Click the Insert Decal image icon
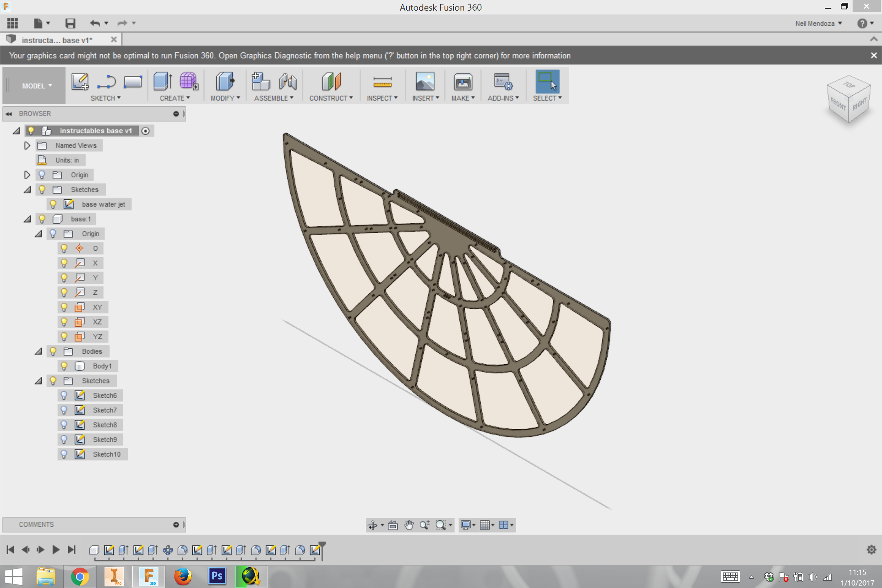The height and width of the screenshot is (588, 882). pyautogui.click(x=425, y=81)
